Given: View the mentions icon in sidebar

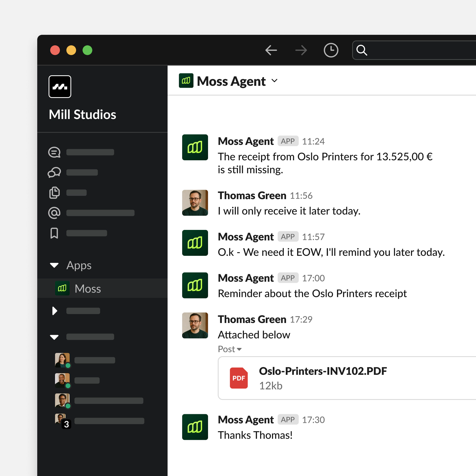Looking at the screenshot, I should pos(54,213).
